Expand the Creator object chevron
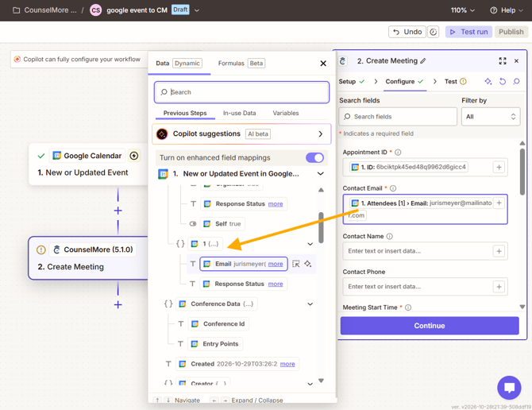532x410 pixels. click(x=310, y=384)
